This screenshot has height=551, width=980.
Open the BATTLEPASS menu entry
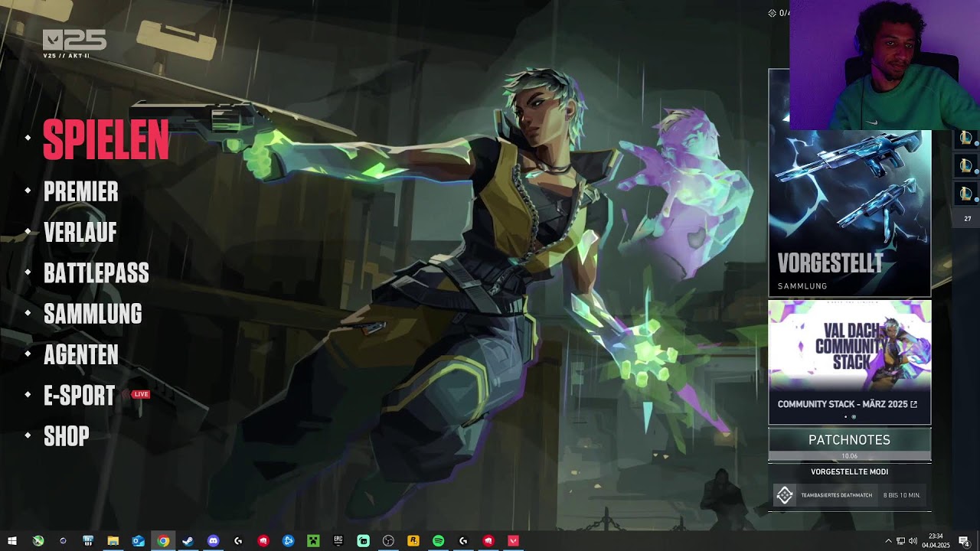96,273
